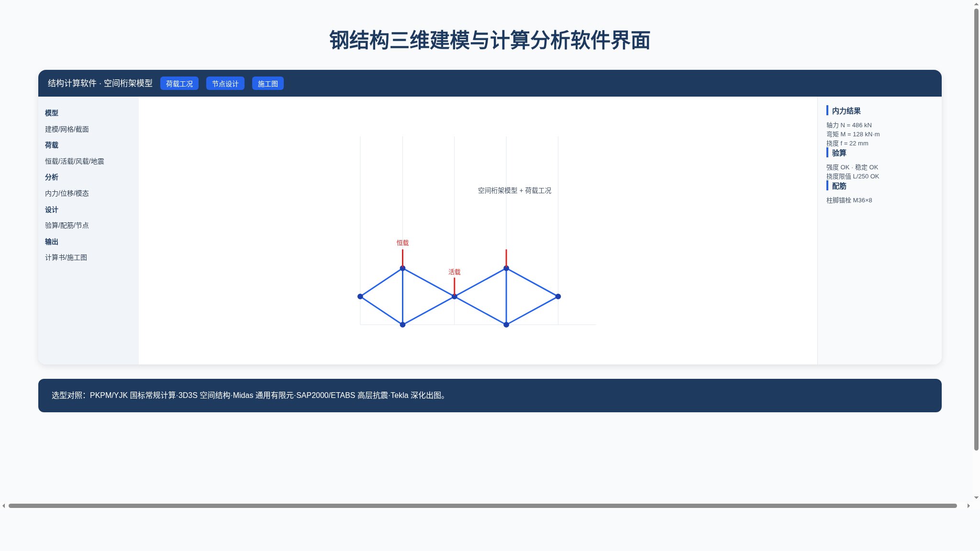Click the 挠度限值 L/250 OK result
Image resolution: width=980 pixels, height=551 pixels.
pyautogui.click(x=853, y=176)
